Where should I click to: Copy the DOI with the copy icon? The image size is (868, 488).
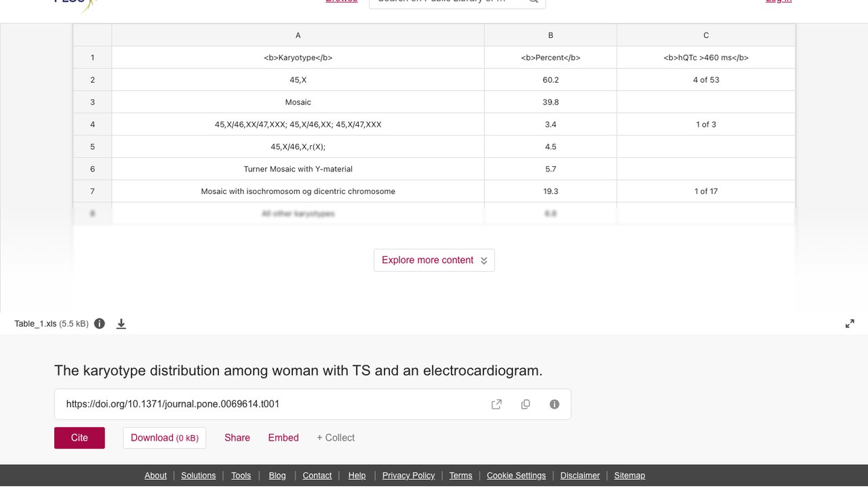coord(526,404)
